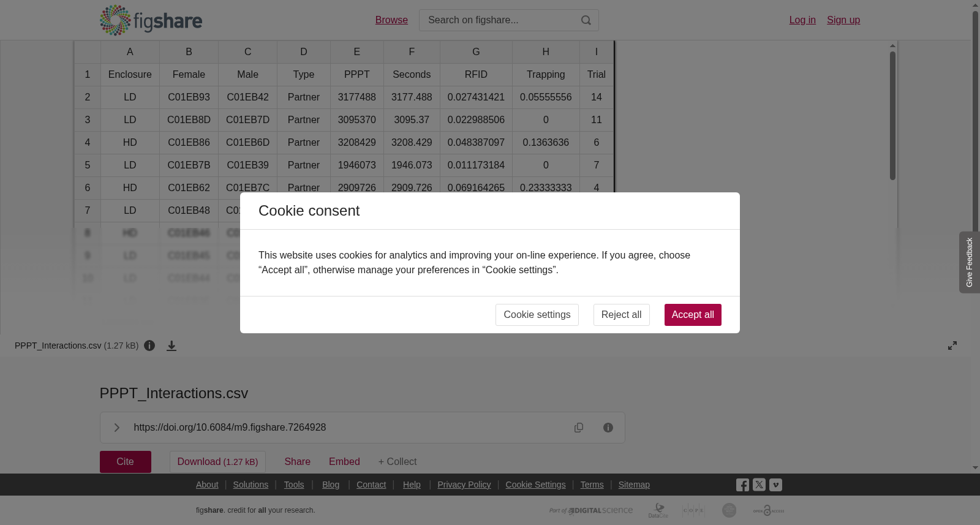The height and width of the screenshot is (525, 980).
Task: Click the round badge logo in footer
Action: coord(729,510)
